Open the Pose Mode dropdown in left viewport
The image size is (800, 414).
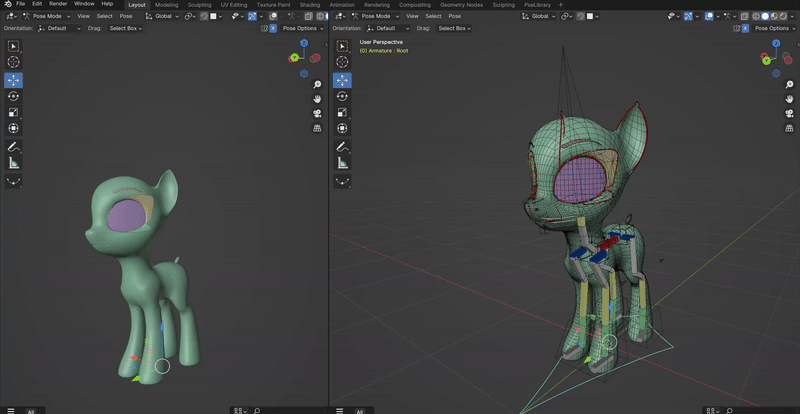tap(46, 16)
